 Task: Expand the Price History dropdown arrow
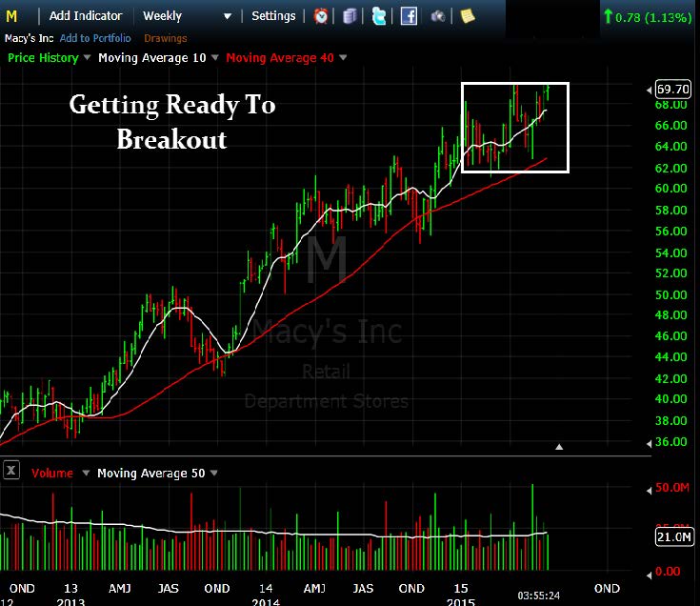pyautogui.click(x=87, y=57)
